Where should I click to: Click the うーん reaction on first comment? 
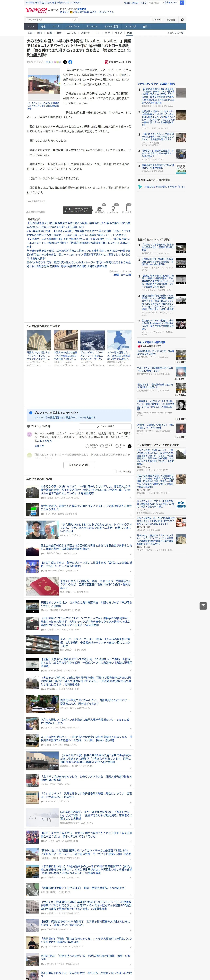click(x=120, y=446)
